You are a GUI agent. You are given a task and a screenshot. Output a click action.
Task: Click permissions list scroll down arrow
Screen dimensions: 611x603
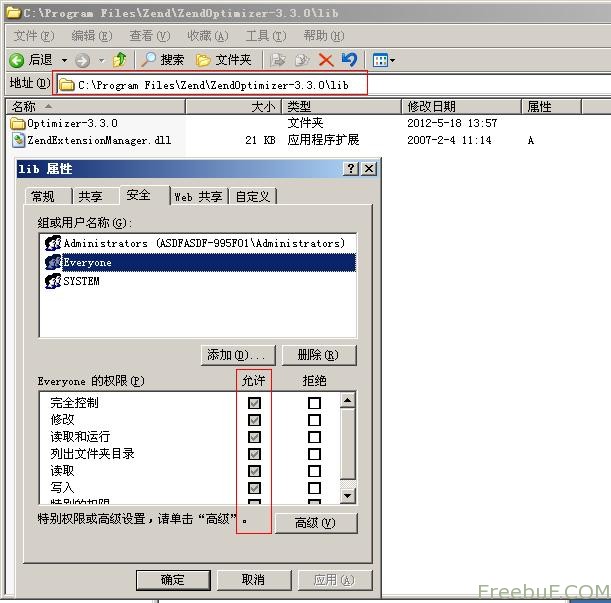click(347, 496)
